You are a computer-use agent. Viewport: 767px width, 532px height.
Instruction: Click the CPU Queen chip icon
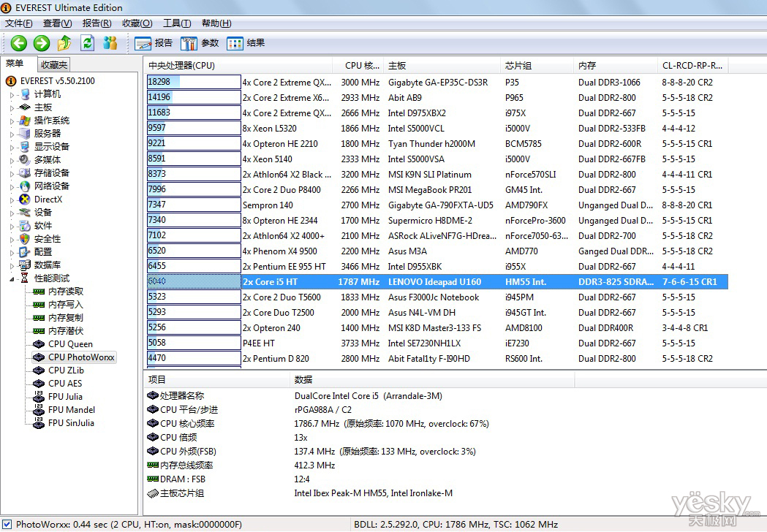point(39,344)
